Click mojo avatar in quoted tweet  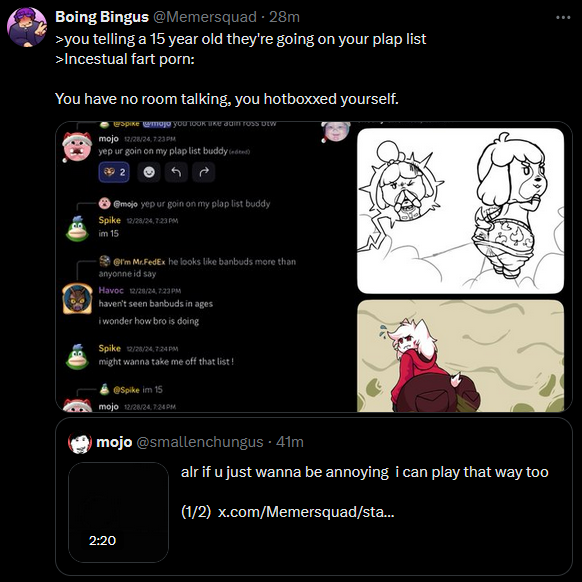pos(80,442)
